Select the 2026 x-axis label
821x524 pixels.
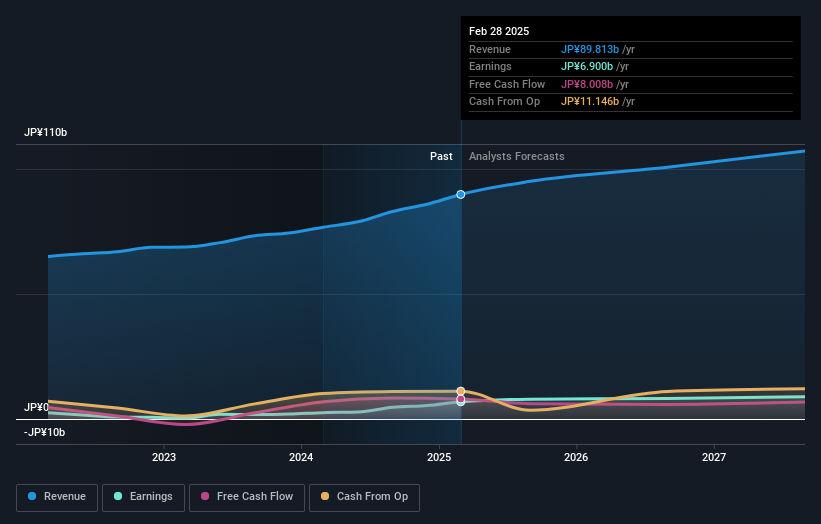[x=576, y=457]
